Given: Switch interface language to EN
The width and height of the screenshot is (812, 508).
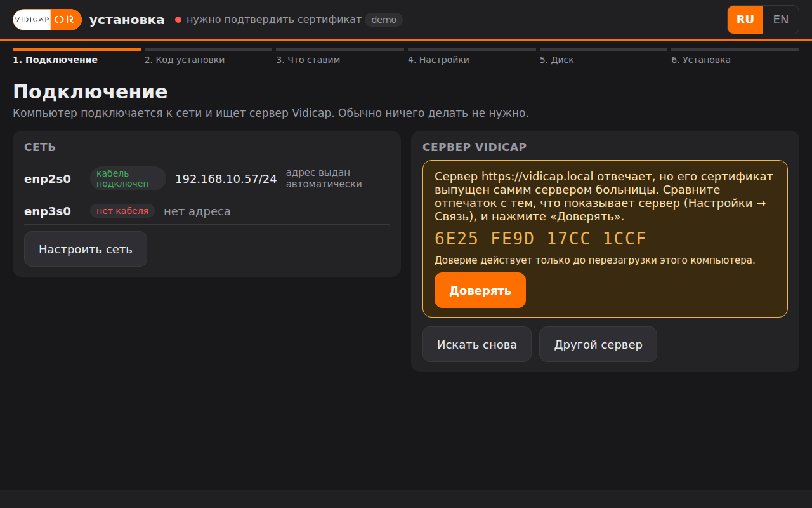Looking at the screenshot, I should [x=781, y=20].
